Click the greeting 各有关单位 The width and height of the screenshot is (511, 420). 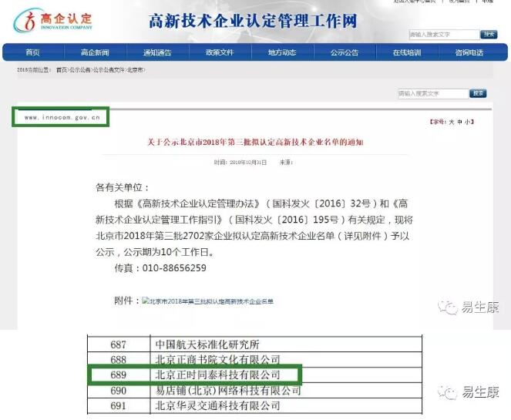pyautogui.click(x=123, y=188)
